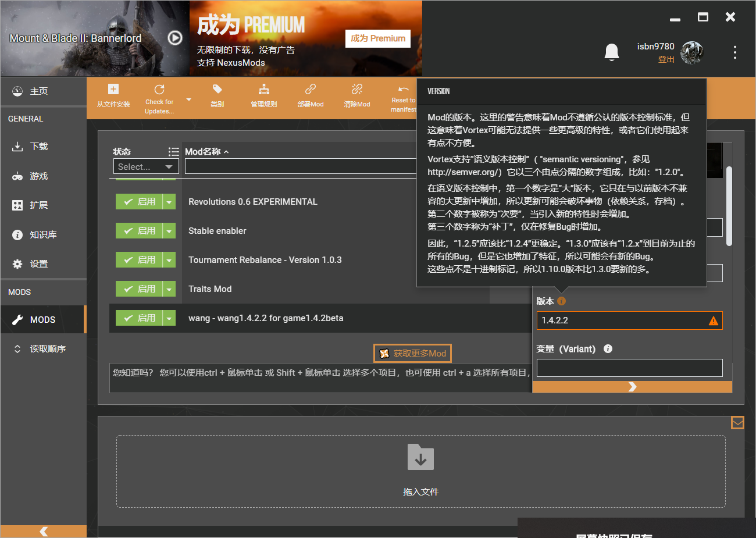
Task: Click 变量 (Variant) info icon
Action: pos(608,349)
